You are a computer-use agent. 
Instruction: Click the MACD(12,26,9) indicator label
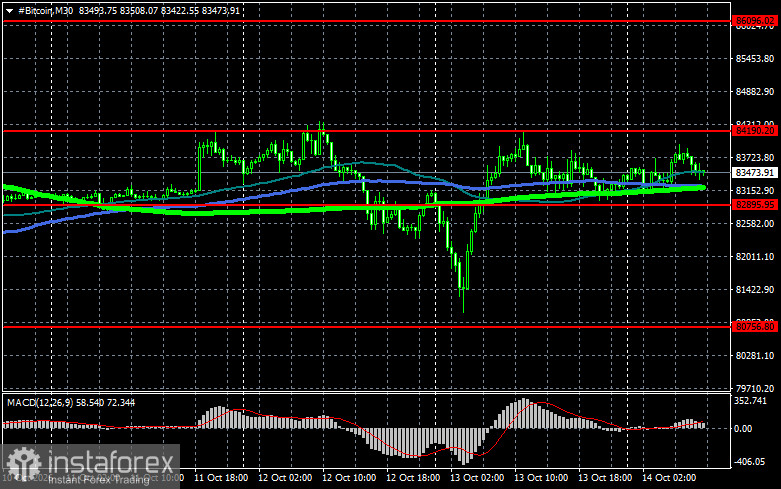coord(40,402)
